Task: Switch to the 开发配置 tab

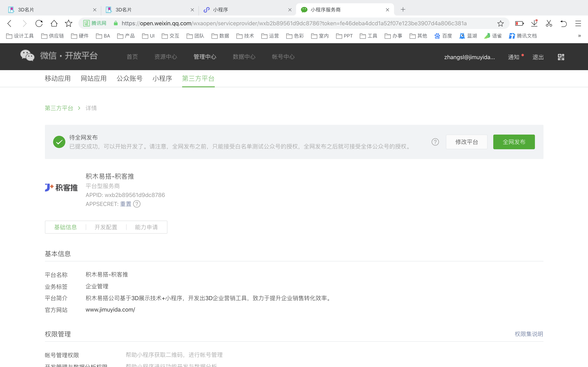Action: [106, 227]
